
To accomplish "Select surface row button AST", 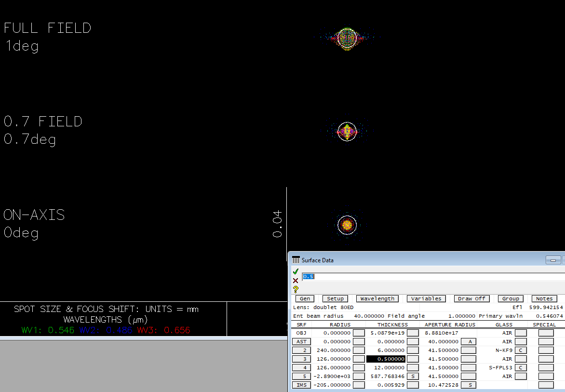I will coord(302,341).
